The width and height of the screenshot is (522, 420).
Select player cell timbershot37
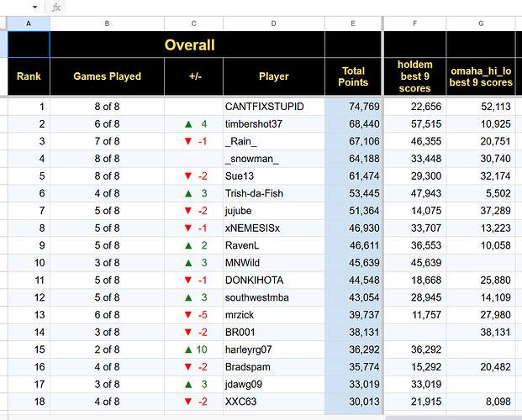(x=274, y=124)
